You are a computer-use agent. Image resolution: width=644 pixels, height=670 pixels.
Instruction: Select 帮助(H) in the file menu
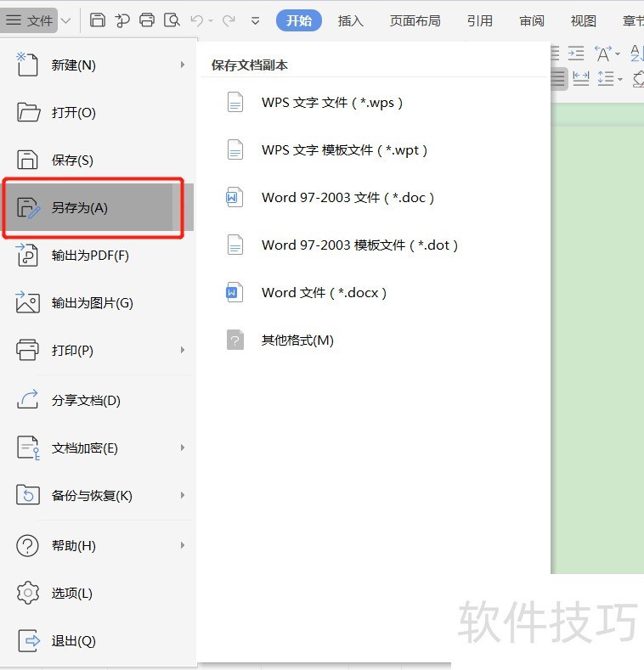tap(99, 545)
